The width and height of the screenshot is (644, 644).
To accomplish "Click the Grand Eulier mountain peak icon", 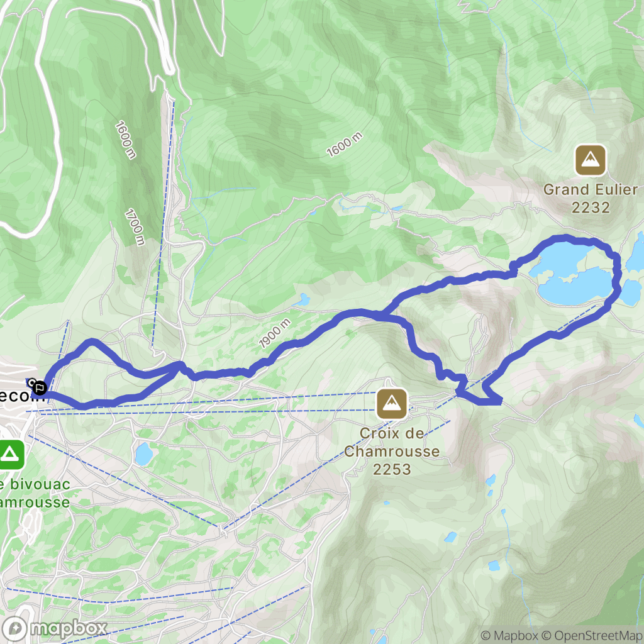I will coord(590,160).
